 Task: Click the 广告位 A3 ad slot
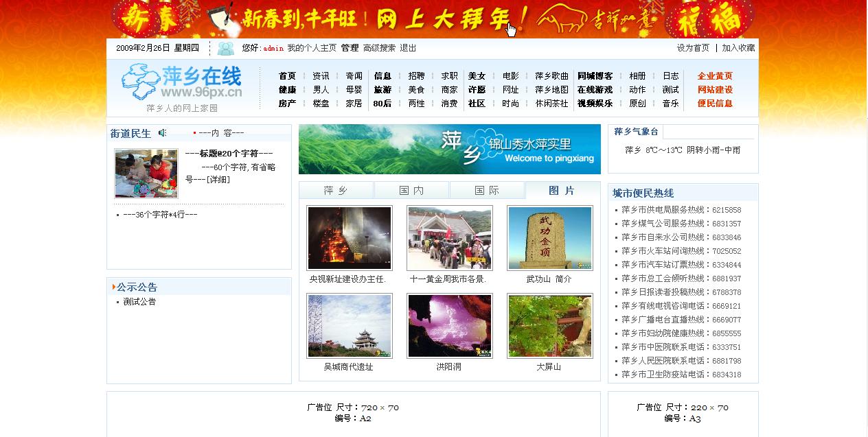pos(683,414)
